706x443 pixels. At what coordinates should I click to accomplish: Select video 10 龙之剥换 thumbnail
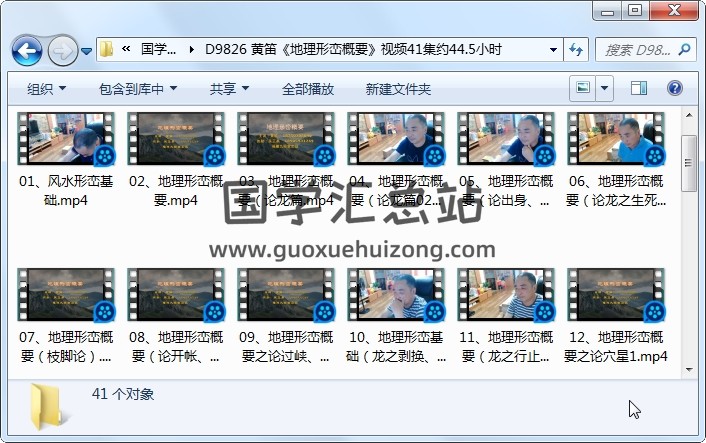(396, 295)
